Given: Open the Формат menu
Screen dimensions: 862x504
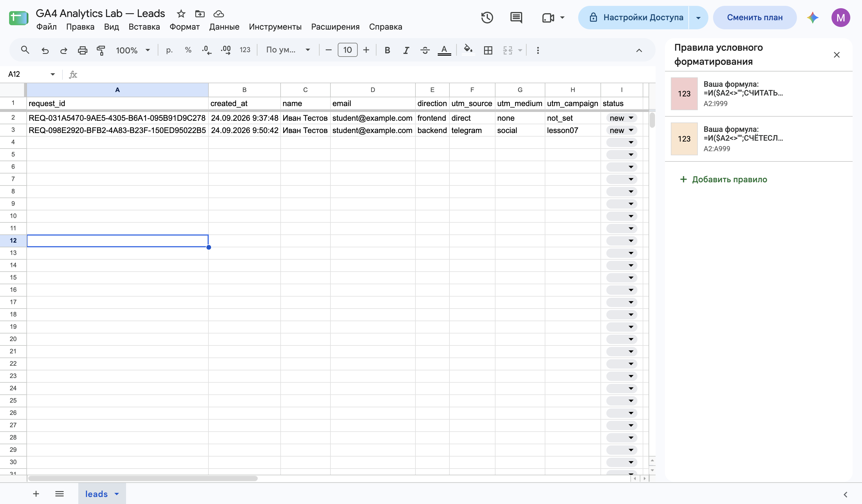Looking at the screenshot, I should pos(184,27).
